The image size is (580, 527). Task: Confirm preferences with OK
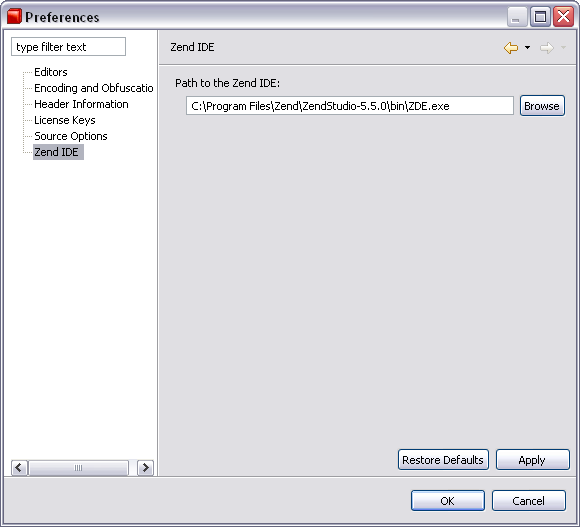coord(448,501)
